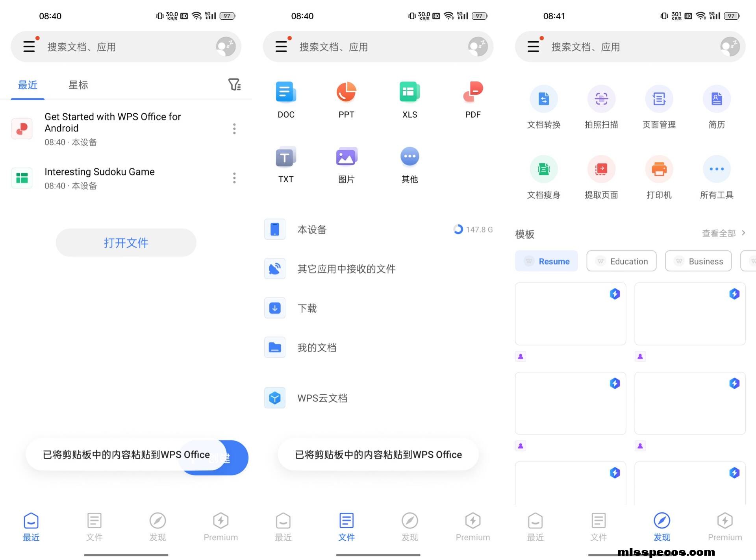Tap 文件 bottom tab in left screen
The width and height of the screenshot is (756, 560).
[x=94, y=527]
